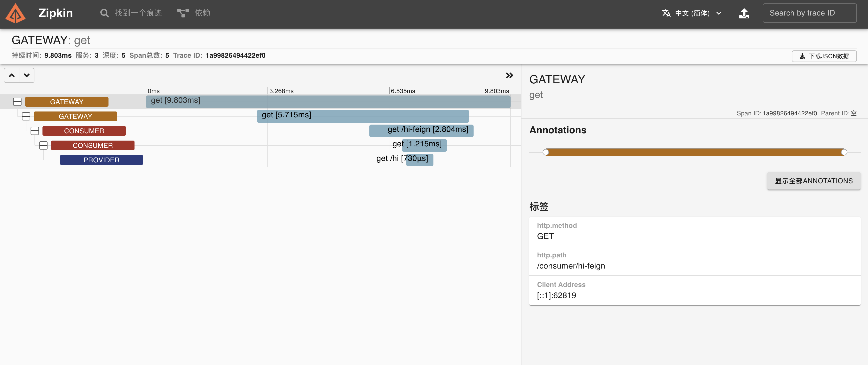Move to previous span with up arrow
The image size is (868, 365).
tap(12, 75)
